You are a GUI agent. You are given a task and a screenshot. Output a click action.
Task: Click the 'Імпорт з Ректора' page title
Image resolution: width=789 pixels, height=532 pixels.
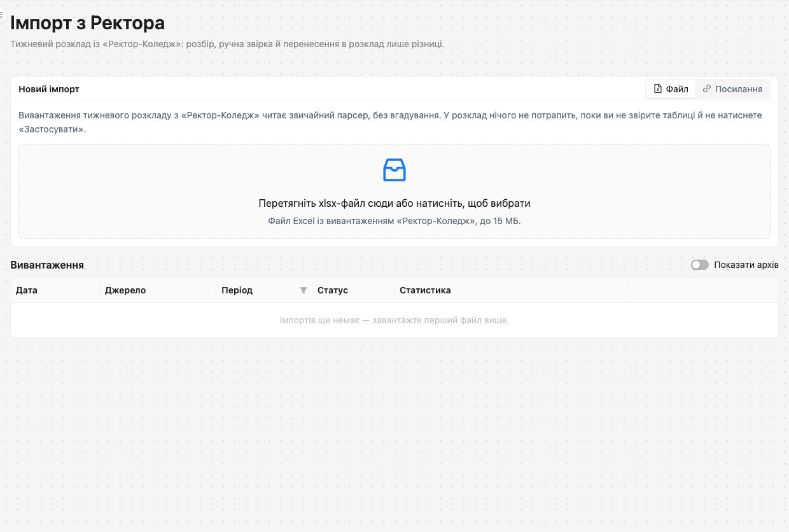88,23
